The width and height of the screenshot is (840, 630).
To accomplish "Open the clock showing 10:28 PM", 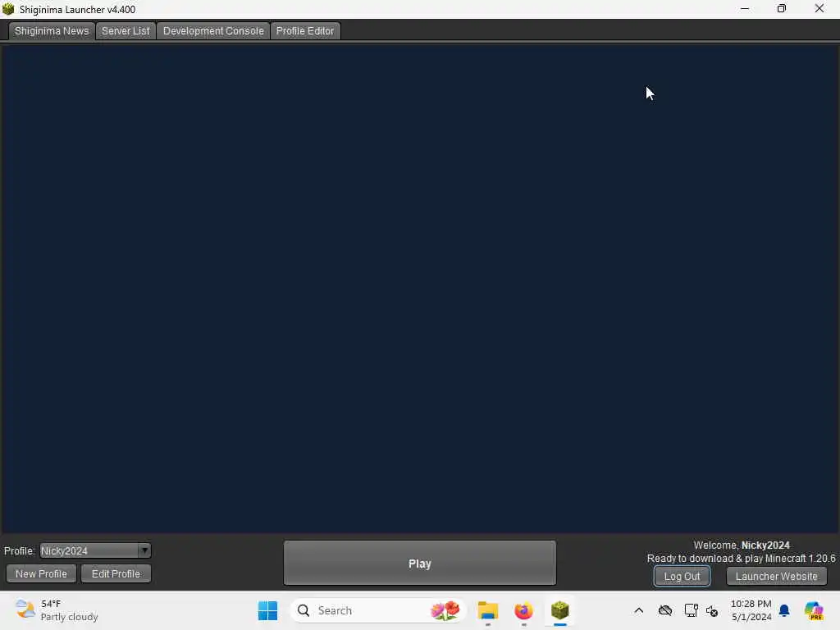I will pyautogui.click(x=751, y=610).
